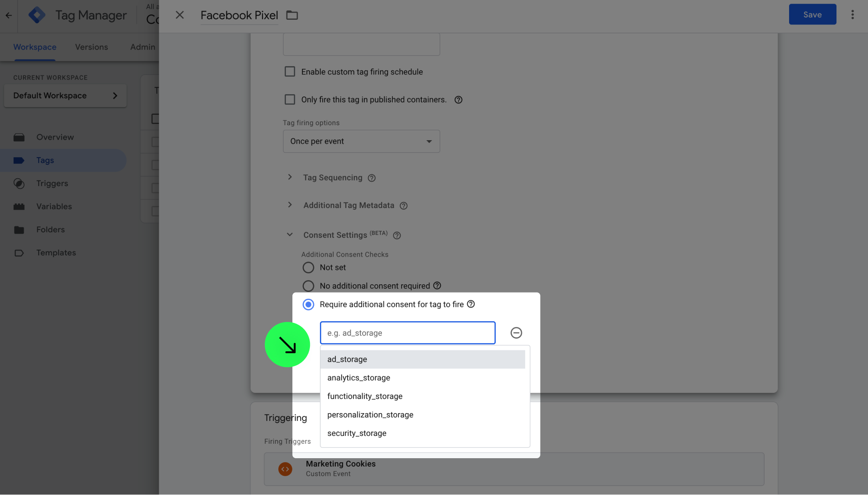Select No additional consent required option

(x=308, y=286)
